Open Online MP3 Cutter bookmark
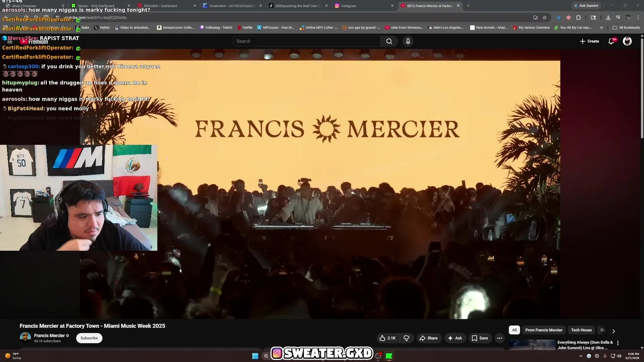This screenshot has width=644, height=362. (319, 28)
